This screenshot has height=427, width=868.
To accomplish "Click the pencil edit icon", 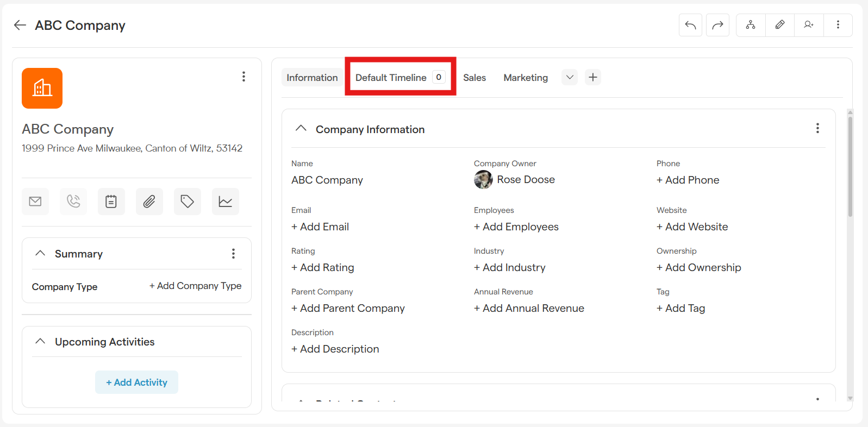I will pyautogui.click(x=780, y=25).
